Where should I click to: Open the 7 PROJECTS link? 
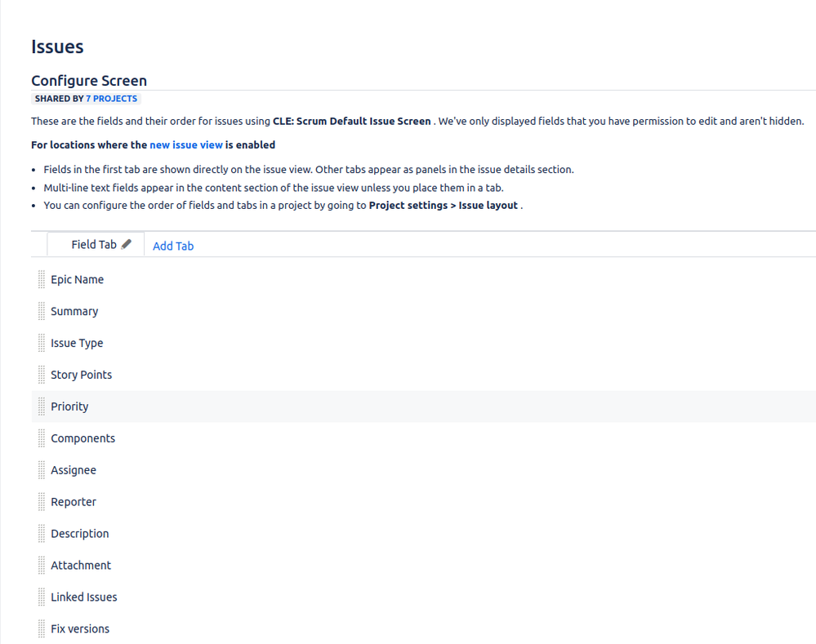click(112, 98)
